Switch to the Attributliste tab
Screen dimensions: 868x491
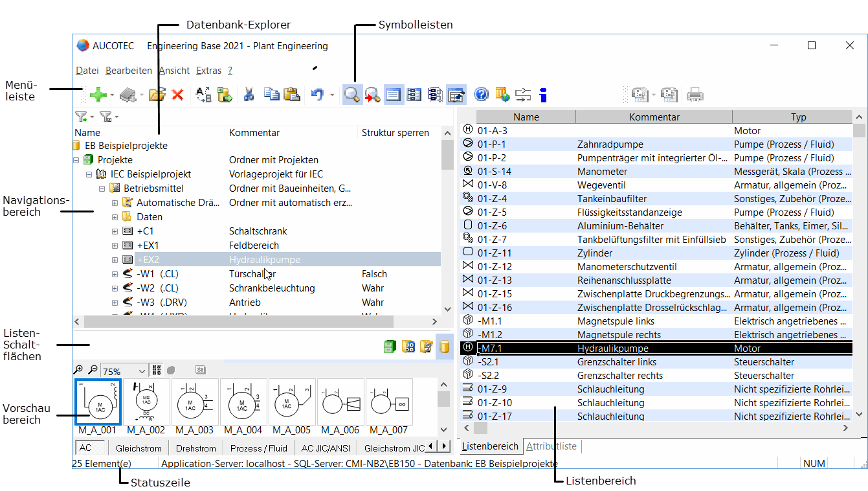[551, 446]
